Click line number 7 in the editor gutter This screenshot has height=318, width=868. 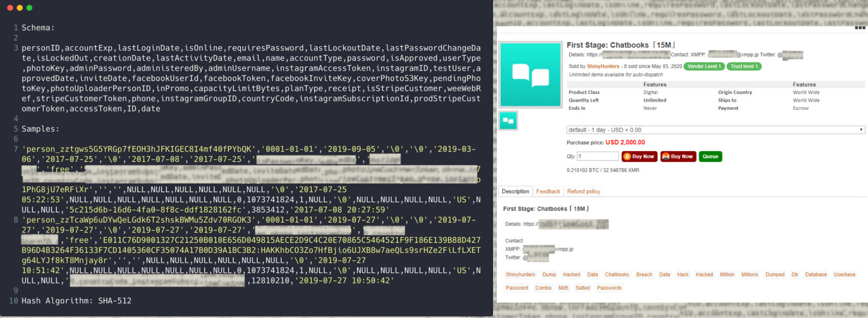[15, 149]
